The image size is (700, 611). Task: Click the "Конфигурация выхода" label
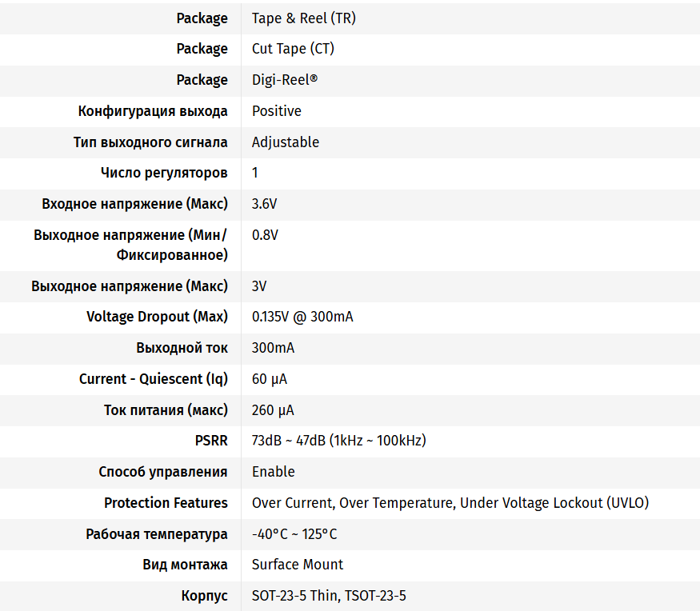click(152, 111)
